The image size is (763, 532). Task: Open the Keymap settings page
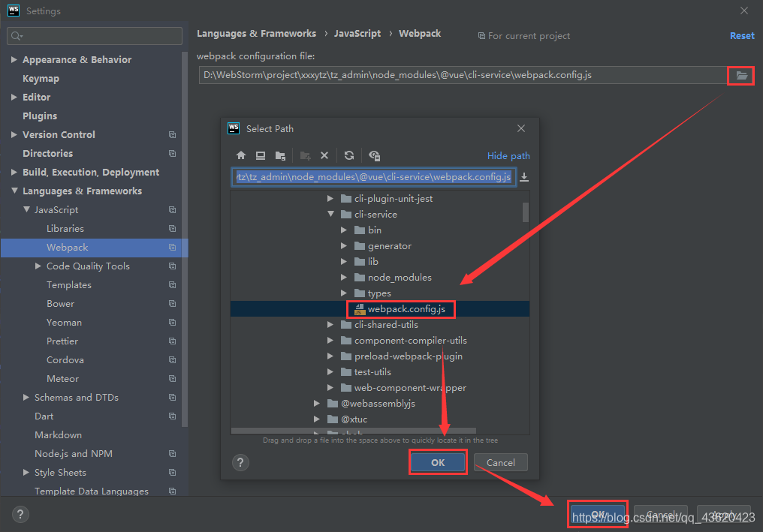pos(41,78)
